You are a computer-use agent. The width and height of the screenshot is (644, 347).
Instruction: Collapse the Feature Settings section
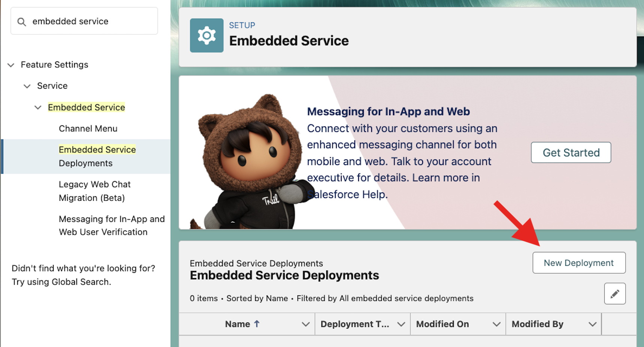pos(11,65)
